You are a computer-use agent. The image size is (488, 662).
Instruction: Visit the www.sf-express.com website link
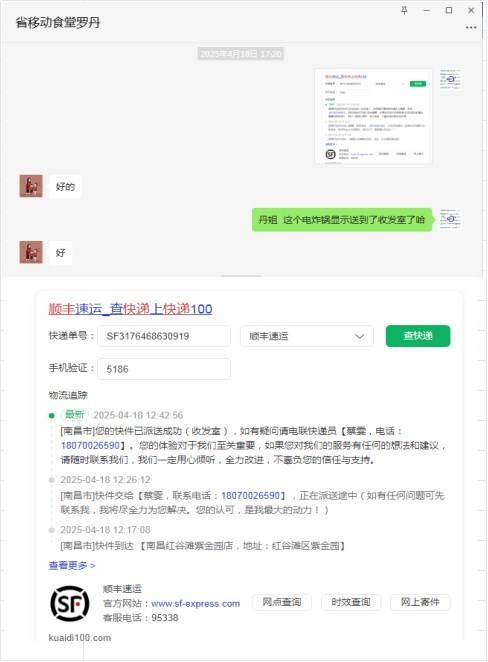pyautogui.click(x=195, y=604)
